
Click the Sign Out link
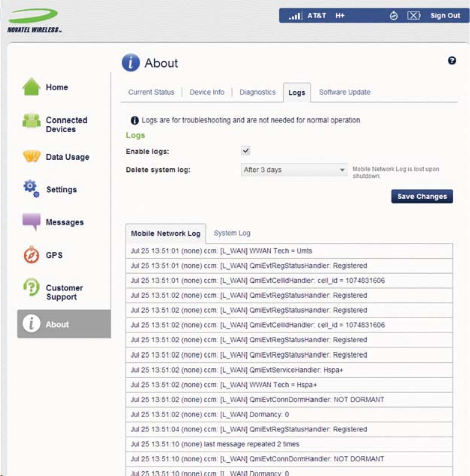445,16
